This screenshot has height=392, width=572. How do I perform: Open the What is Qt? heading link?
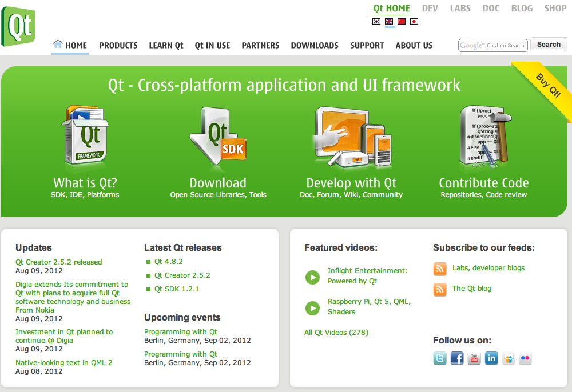pos(85,183)
